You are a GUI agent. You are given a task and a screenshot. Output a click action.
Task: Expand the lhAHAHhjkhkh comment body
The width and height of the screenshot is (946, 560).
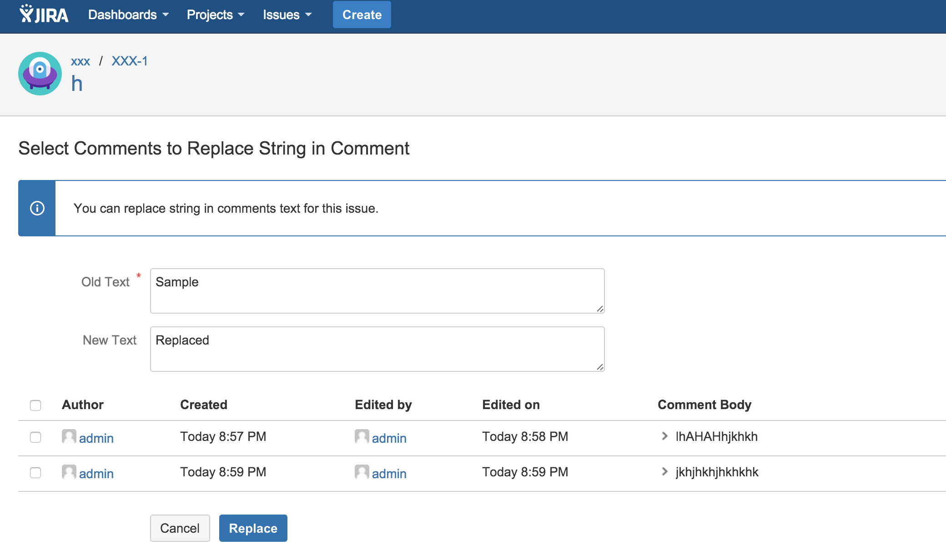pos(664,436)
